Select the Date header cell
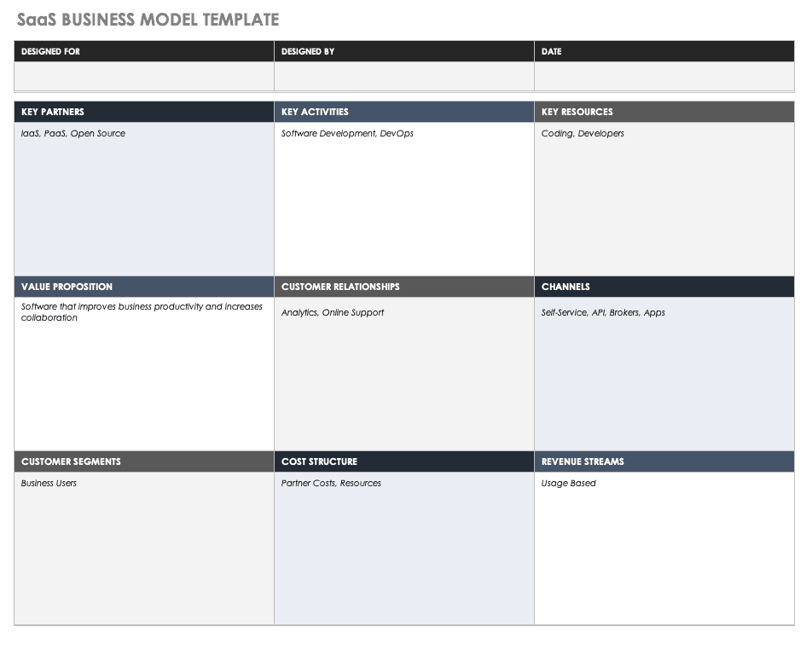 click(664, 51)
